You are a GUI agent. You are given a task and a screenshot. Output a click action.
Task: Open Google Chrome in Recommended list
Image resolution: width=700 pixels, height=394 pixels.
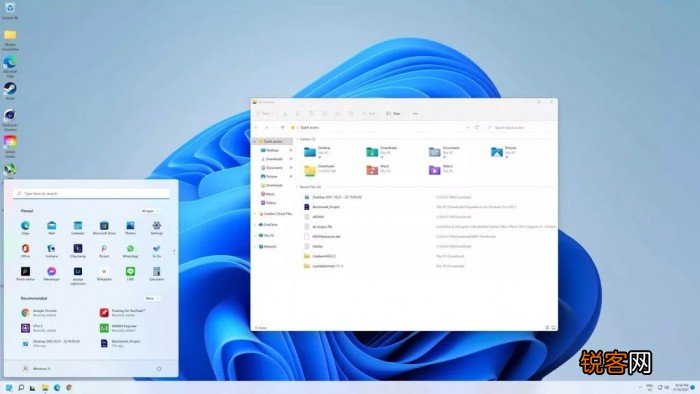39,313
